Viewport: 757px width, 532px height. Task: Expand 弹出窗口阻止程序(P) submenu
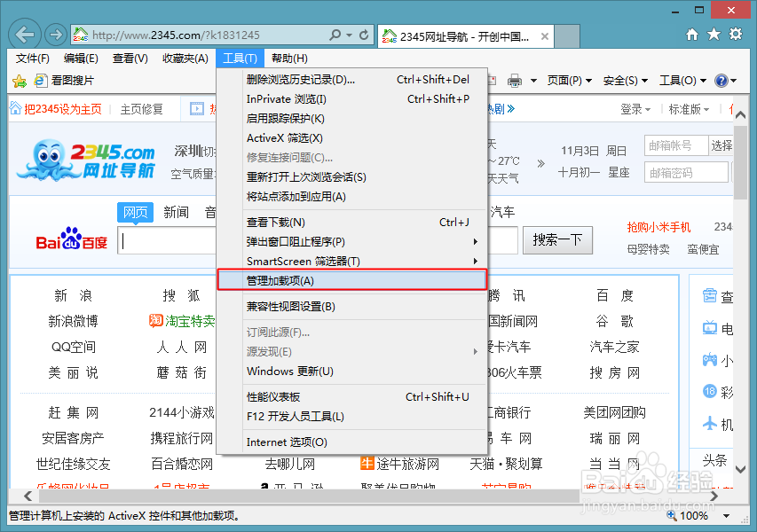click(x=352, y=242)
